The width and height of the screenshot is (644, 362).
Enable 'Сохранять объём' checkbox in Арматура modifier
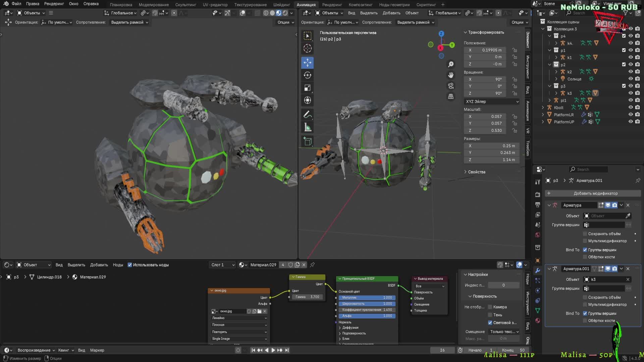tap(585, 234)
